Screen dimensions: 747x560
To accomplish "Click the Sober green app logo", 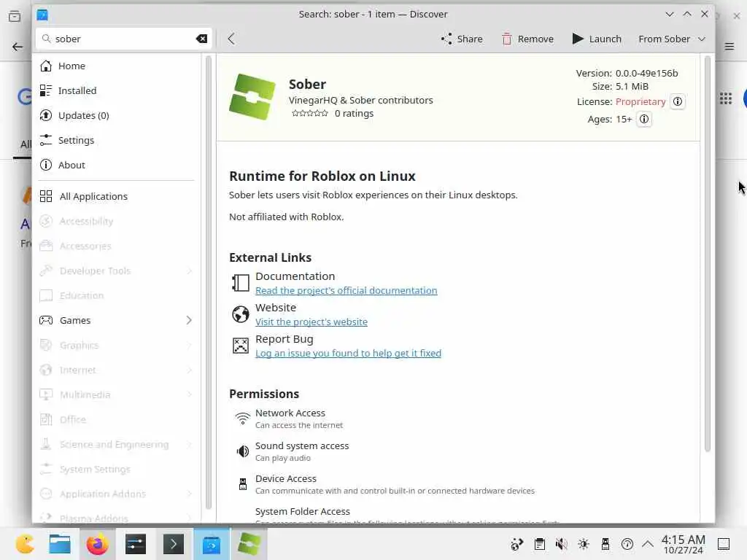I will 252,97.
